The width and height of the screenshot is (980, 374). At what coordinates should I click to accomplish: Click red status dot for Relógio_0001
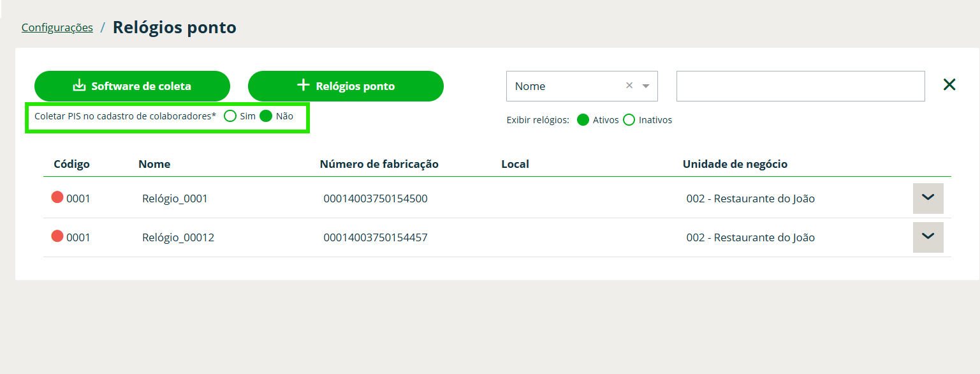(57, 198)
